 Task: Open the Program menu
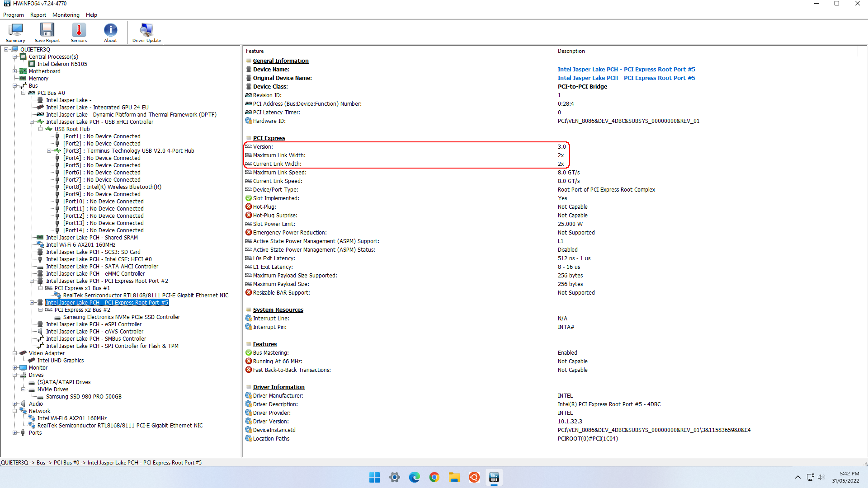[x=14, y=15]
